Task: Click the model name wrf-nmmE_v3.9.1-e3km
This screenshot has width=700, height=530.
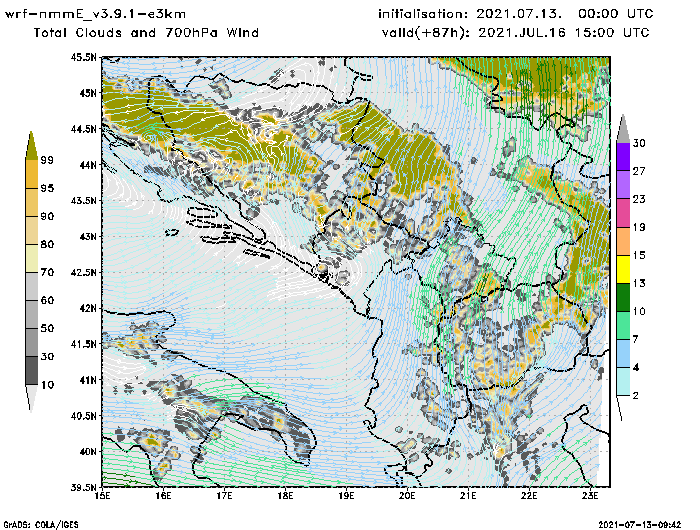Action: pyautogui.click(x=95, y=14)
